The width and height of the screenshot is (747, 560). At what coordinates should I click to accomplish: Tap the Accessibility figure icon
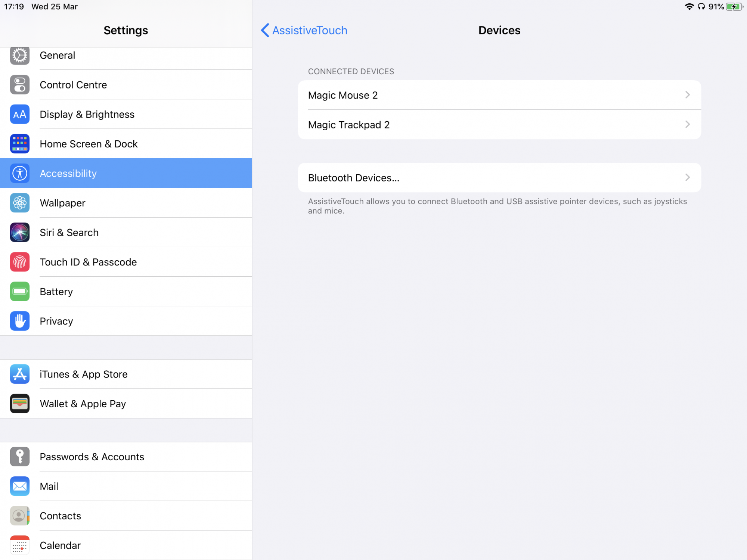click(20, 173)
